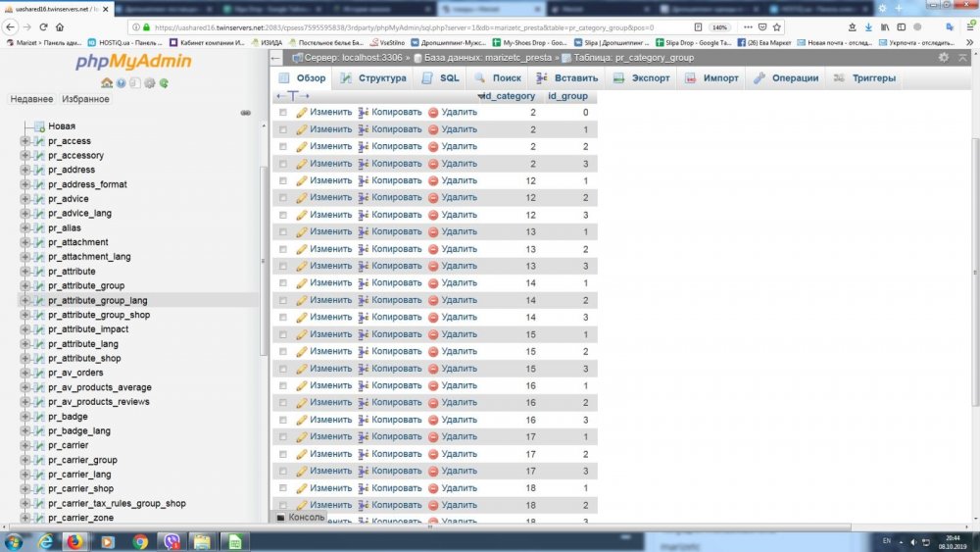The width and height of the screenshot is (980, 552).
Task: Check row with id_category 15 id_group 3
Action: pos(283,369)
